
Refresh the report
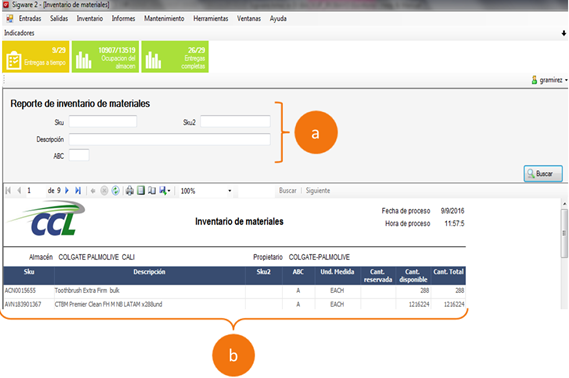pos(115,191)
